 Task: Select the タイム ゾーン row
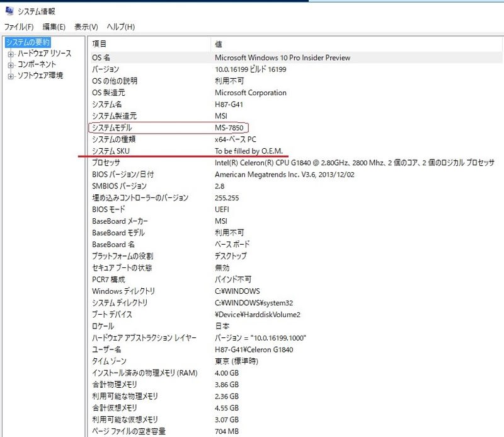click(296, 361)
